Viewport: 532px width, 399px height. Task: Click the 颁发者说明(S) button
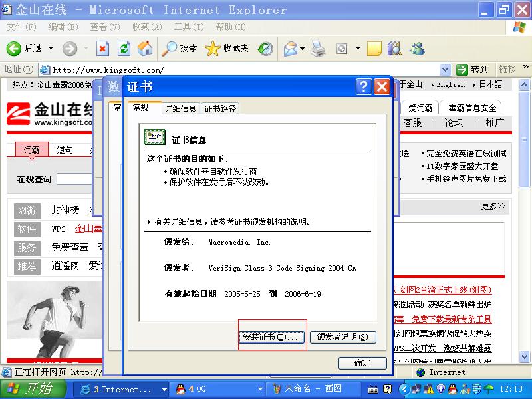(x=342, y=337)
